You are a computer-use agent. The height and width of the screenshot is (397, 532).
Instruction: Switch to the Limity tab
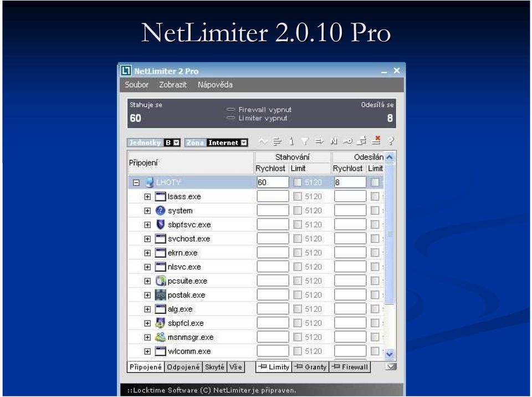(x=273, y=367)
